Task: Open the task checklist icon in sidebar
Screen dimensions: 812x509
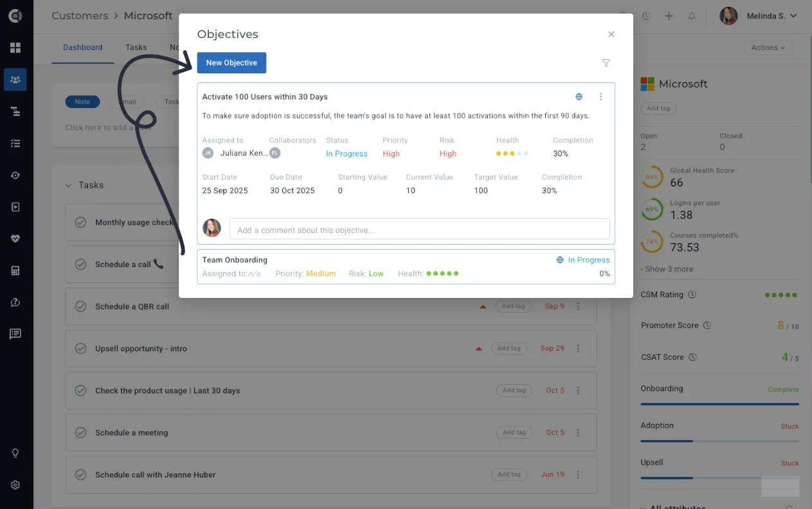Action: (x=15, y=143)
